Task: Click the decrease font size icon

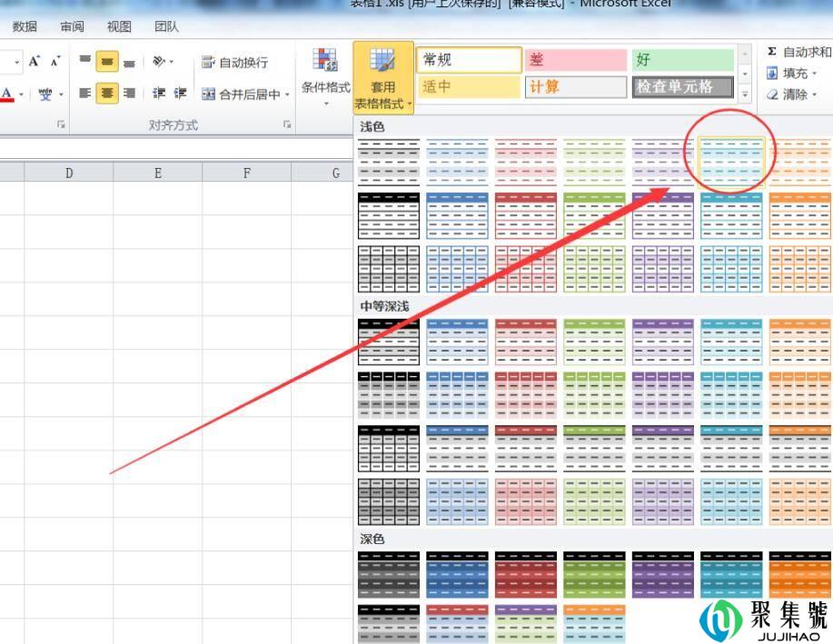Action: [x=55, y=62]
